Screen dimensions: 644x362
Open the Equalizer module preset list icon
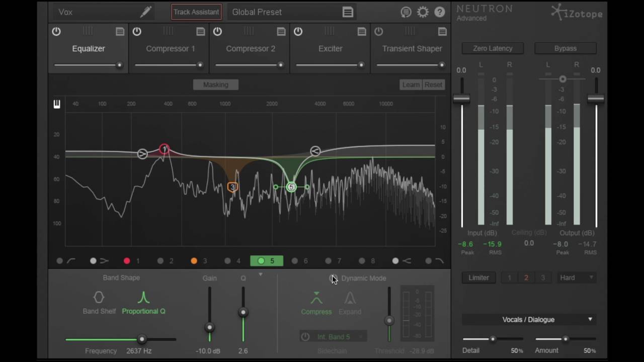(x=120, y=32)
